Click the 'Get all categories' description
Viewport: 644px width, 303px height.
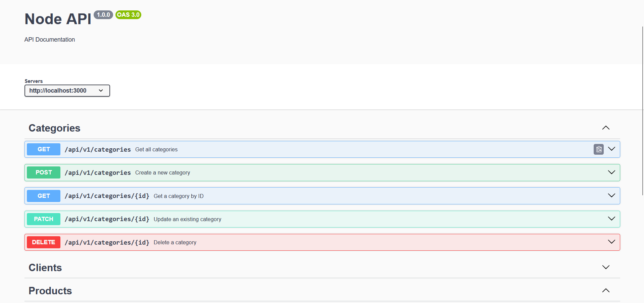click(156, 150)
